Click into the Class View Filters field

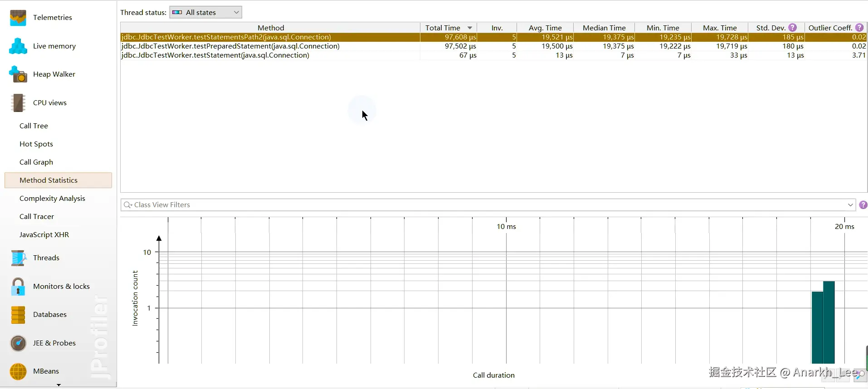click(x=488, y=205)
